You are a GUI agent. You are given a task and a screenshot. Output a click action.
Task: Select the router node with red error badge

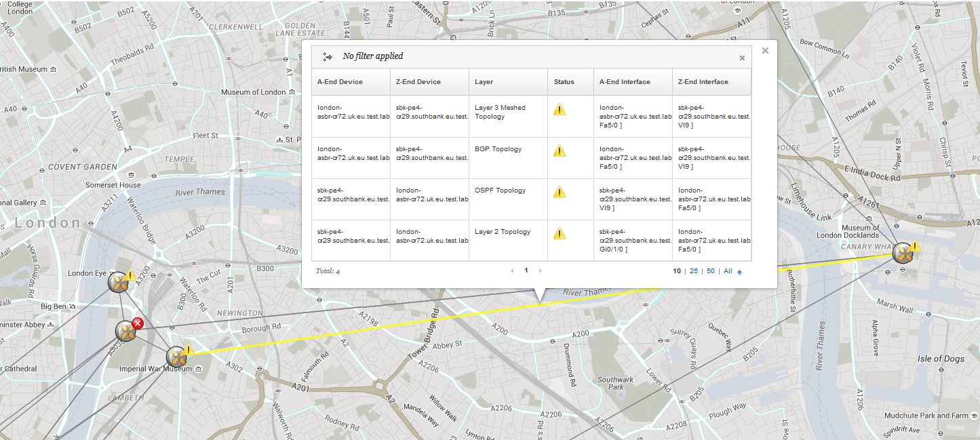coord(125,332)
